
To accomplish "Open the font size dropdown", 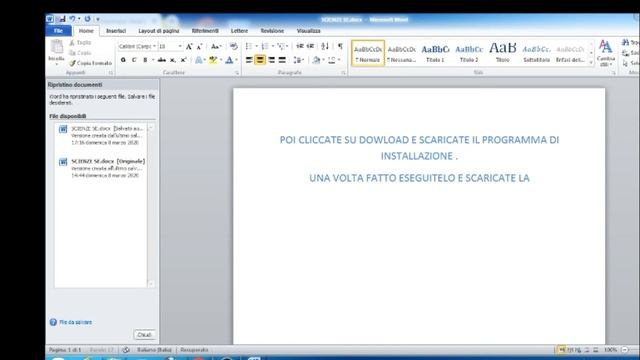I will click(180, 46).
